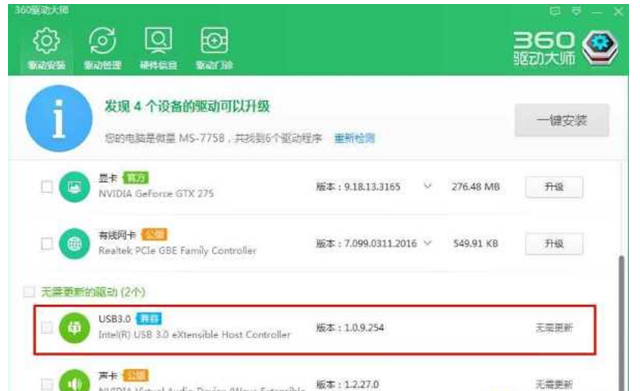Open the feedback icon in title bar
The width and height of the screenshot is (640, 391).
pos(555,11)
